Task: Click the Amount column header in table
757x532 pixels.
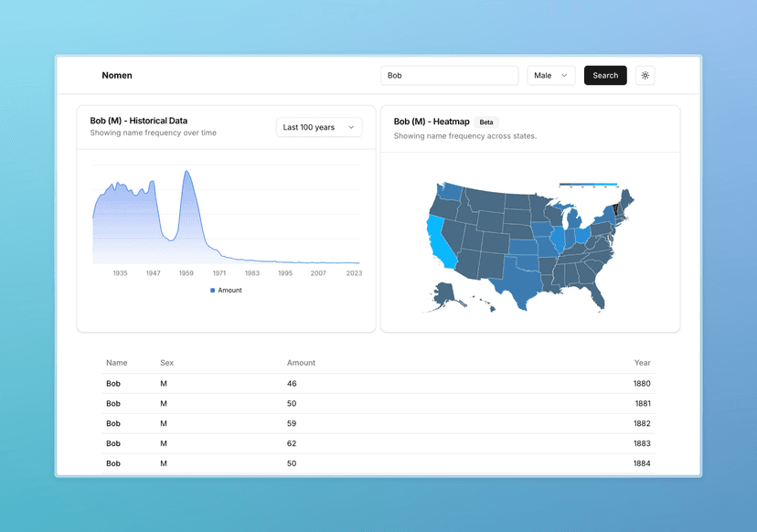Action: tap(301, 363)
